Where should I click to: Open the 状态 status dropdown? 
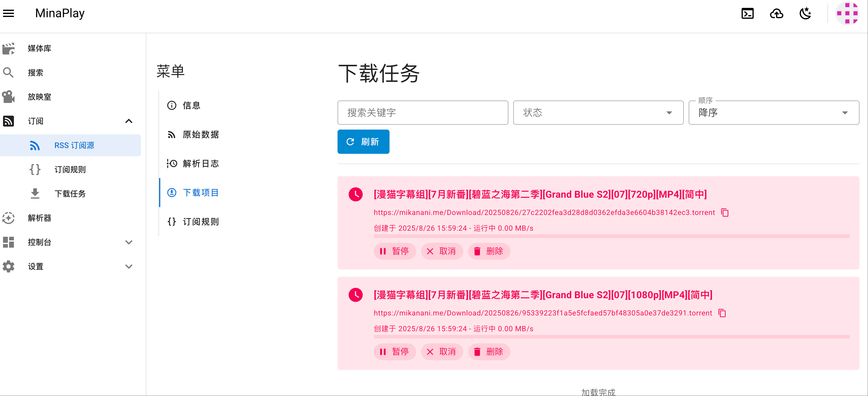(598, 113)
